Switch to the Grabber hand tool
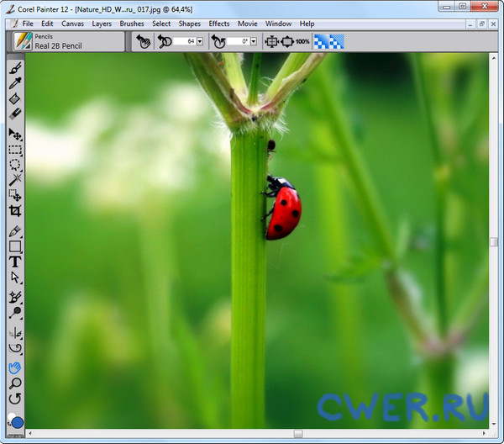Screen dimensions: 504x444 tap(15, 367)
